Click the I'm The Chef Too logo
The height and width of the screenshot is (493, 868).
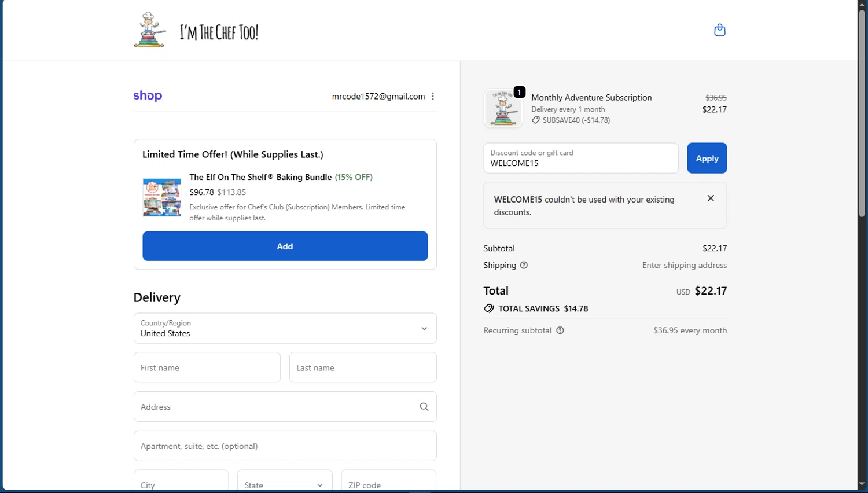tap(196, 30)
